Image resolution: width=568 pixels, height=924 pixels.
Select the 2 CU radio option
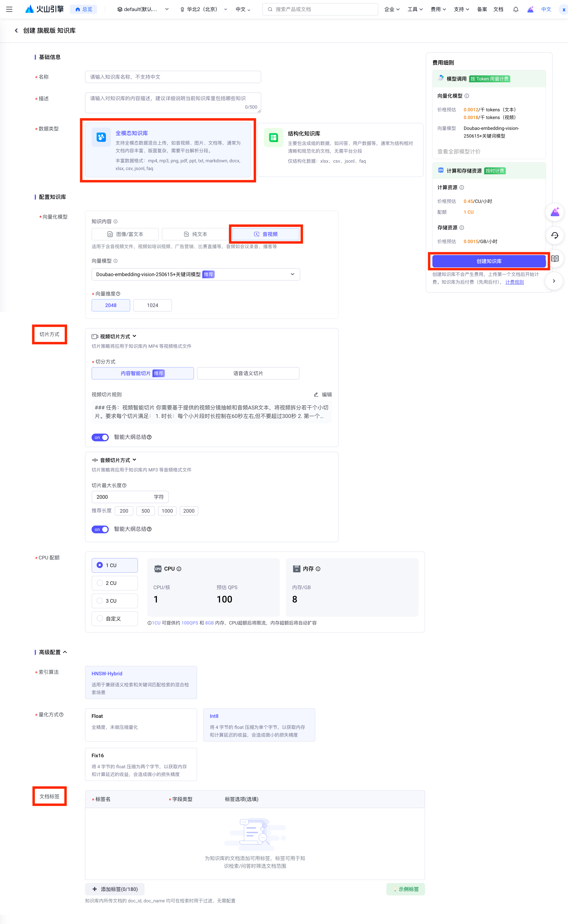[x=100, y=583]
